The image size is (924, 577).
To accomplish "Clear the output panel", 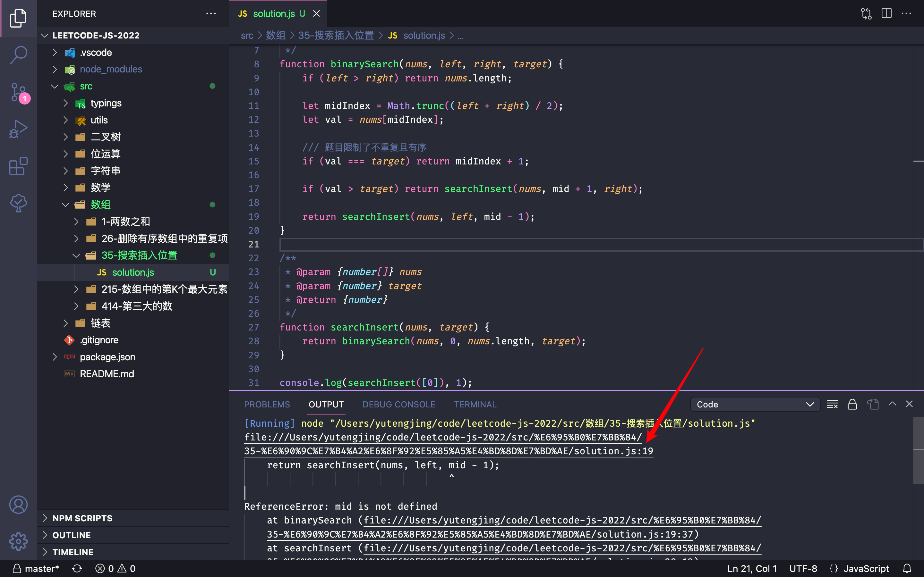I will click(832, 405).
